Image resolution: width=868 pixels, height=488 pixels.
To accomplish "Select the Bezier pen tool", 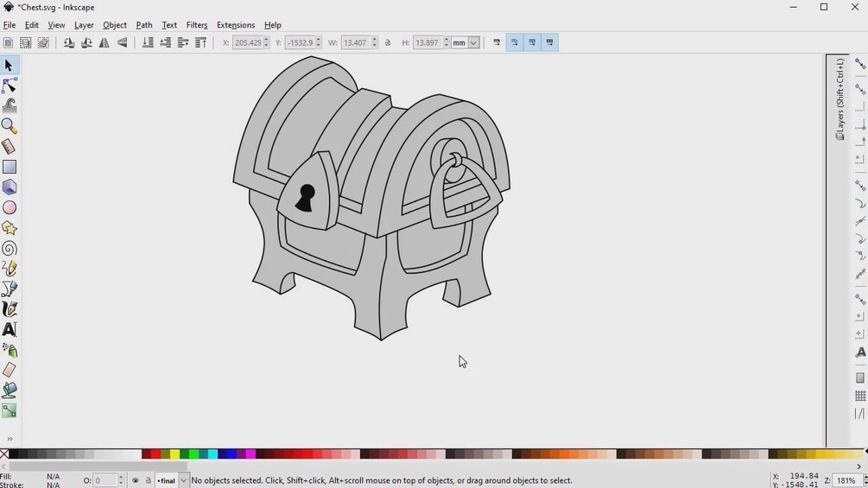I will click(x=9, y=288).
